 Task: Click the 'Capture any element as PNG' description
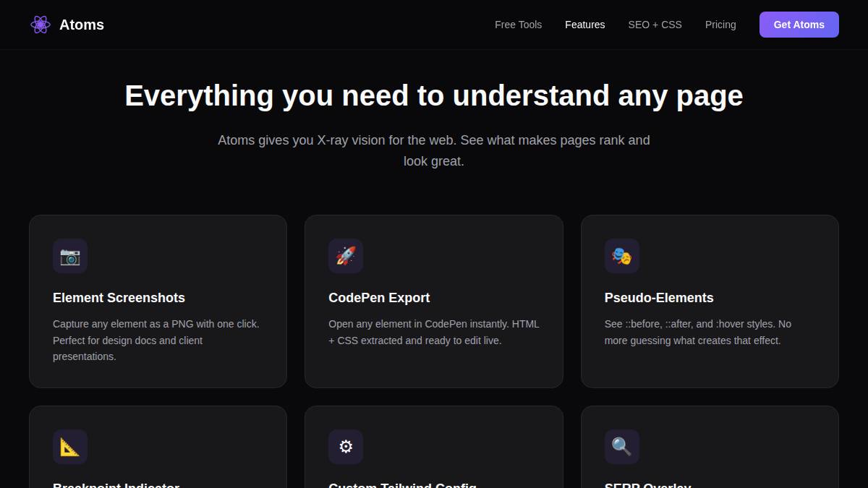click(x=156, y=340)
